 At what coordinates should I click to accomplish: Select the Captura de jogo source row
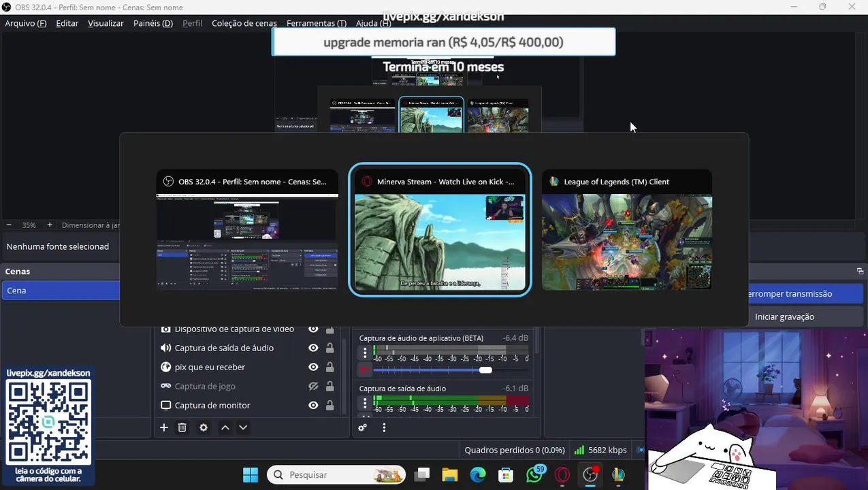(x=248, y=386)
